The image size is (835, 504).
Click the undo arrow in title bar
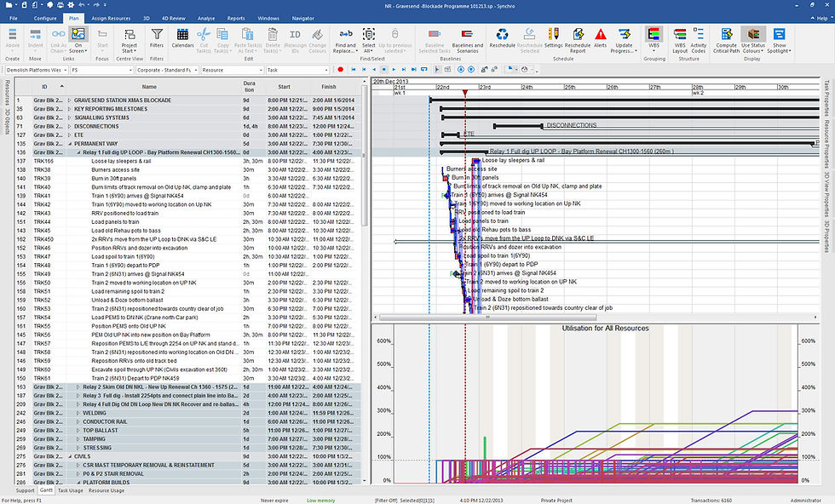(82, 5)
